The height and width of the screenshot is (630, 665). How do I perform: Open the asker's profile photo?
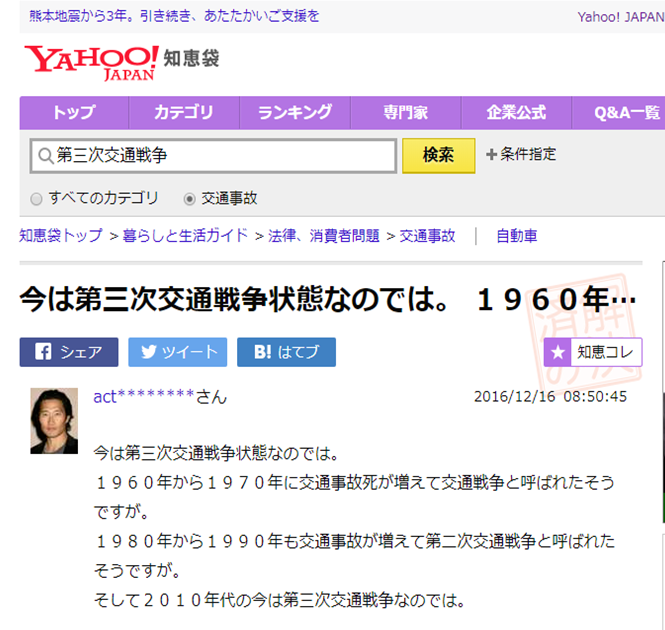pyautogui.click(x=54, y=421)
